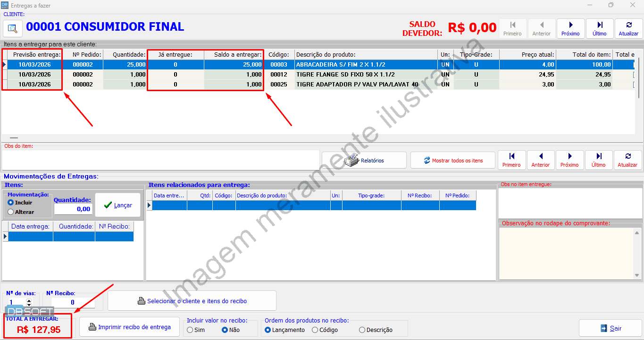Decrease Nº de vias with the down arrow
This screenshot has width=644, height=340.
29,305
